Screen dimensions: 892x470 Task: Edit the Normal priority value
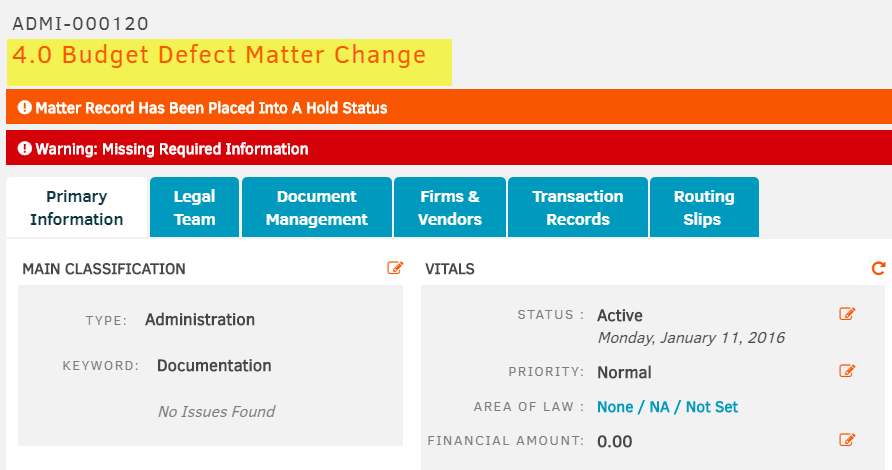pos(847,371)
